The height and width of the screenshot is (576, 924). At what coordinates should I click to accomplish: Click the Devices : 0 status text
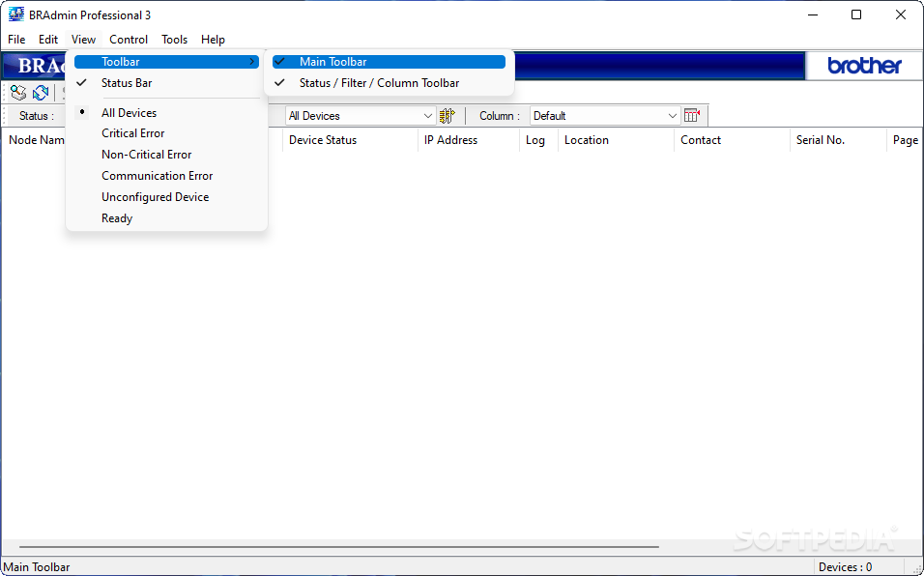pos(845,567)
